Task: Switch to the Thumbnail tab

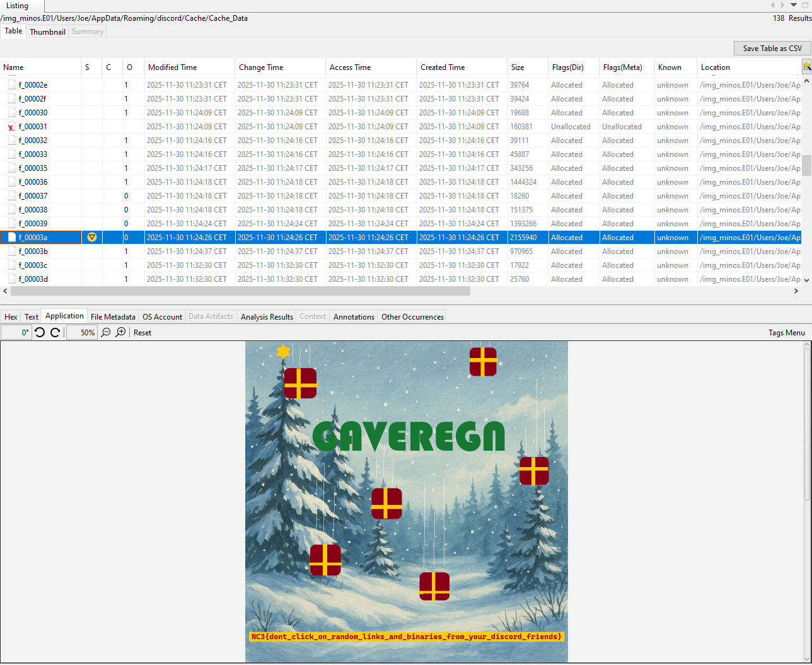Action: tap(47, 32)
